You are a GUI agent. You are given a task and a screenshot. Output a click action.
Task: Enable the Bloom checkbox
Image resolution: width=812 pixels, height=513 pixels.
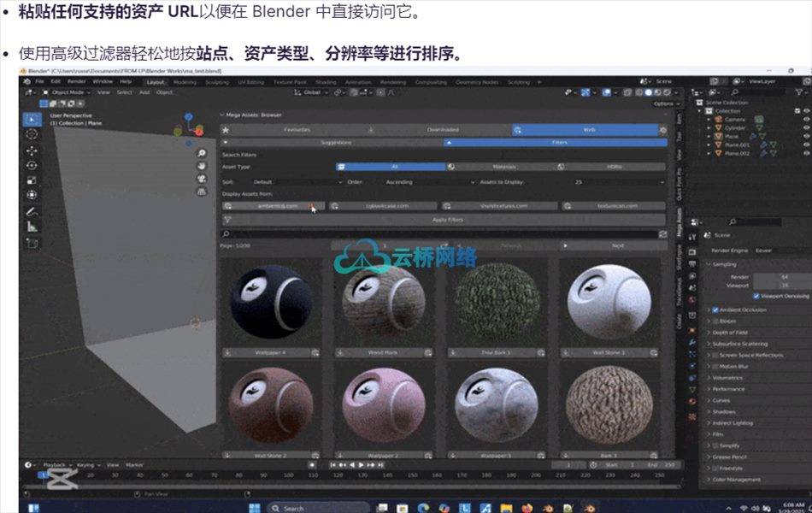click(x=715, y=321)
